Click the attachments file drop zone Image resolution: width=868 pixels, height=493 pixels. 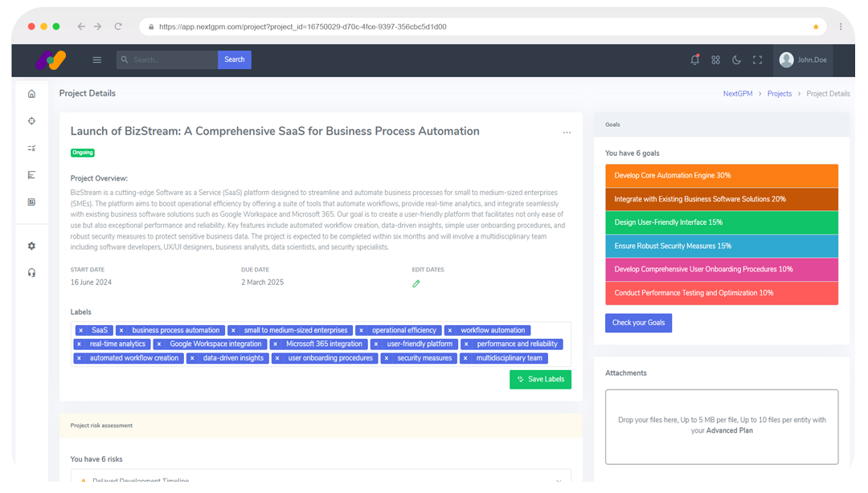pyautogui.click(x=721, y=427)
